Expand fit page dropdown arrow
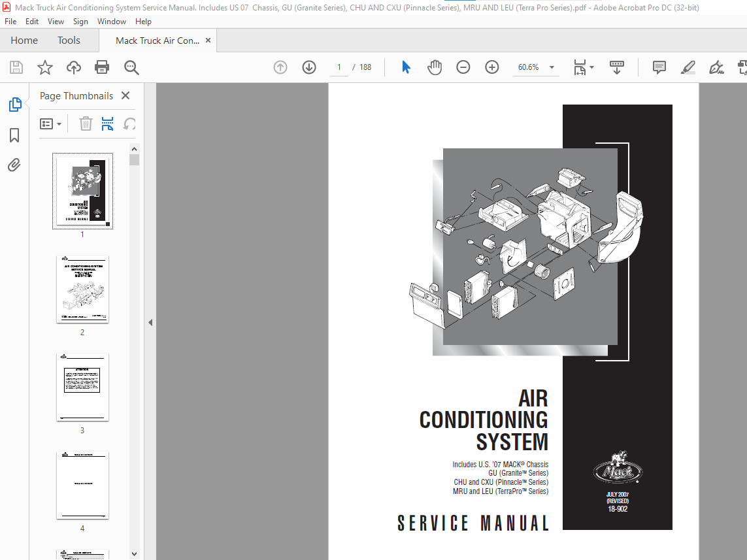Image resolution: width=747 pixels, height=560 pixels. click(591, 67)
